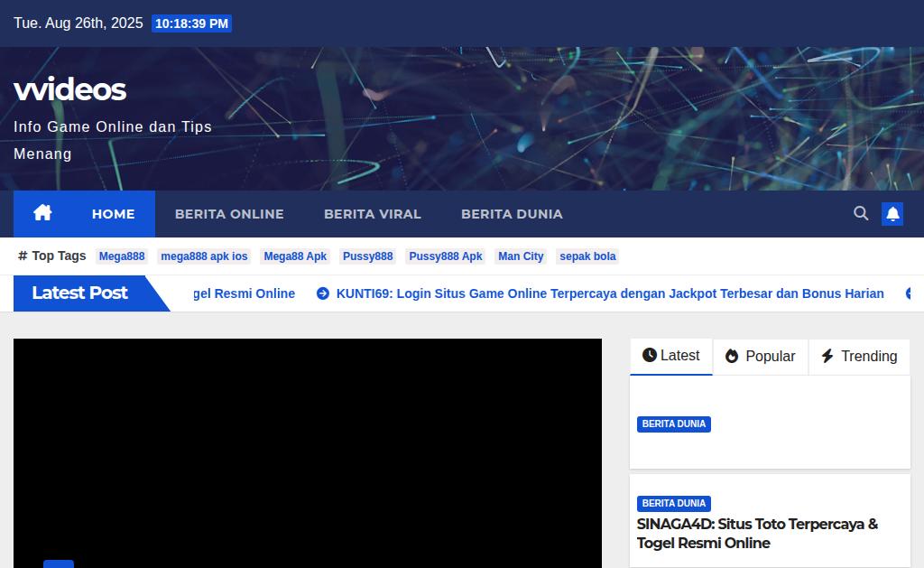The image size is (924, 568).
Task: Open the Man City tag
Action: (521, 256)
